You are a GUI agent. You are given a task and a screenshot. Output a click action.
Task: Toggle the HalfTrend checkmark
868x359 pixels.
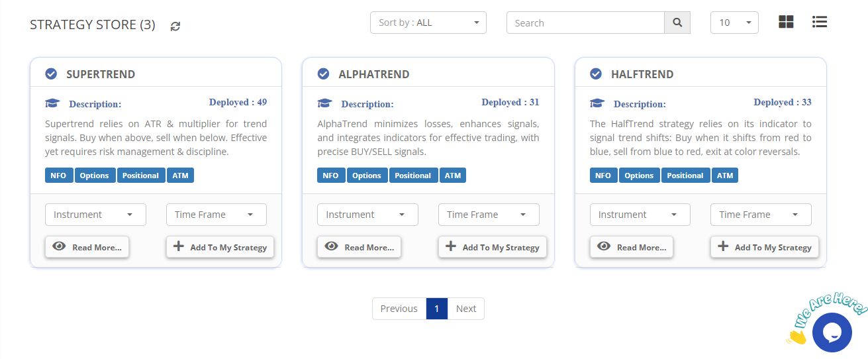tap(596, 74)
